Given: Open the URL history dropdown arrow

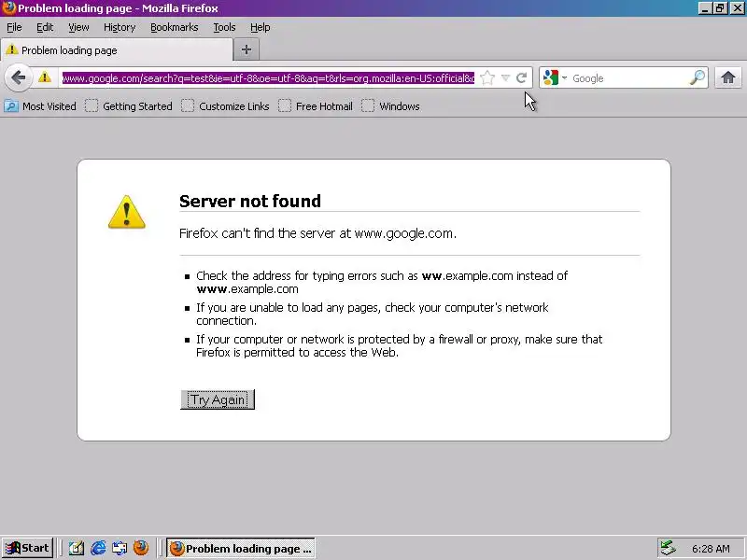Looking at the screenshot, I should click(506, 77).
